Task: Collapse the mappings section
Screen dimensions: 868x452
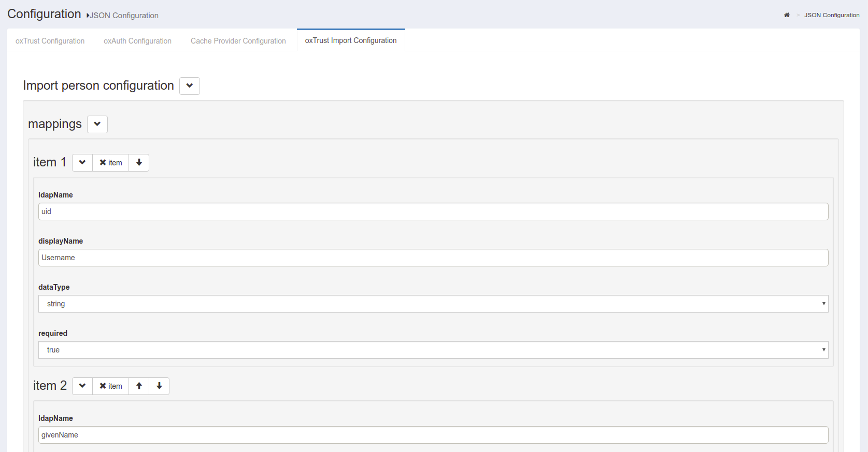Action: pos(97,124)
